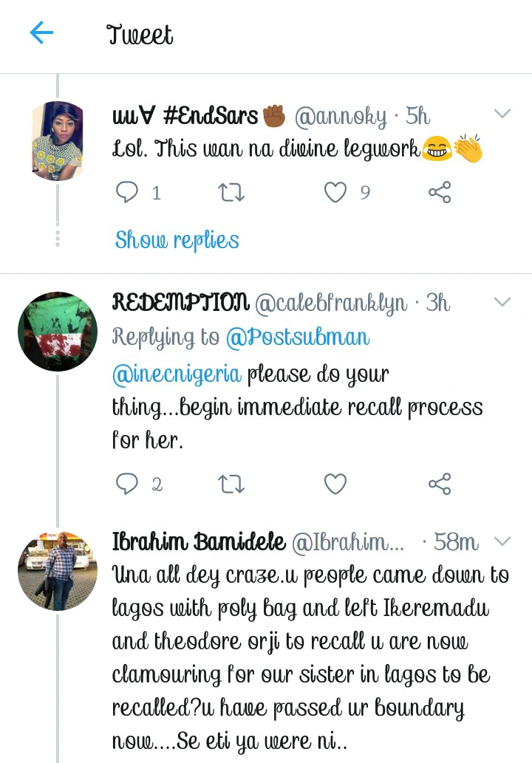Open REDEMPTION's profile picture

[x=58, y=331]
